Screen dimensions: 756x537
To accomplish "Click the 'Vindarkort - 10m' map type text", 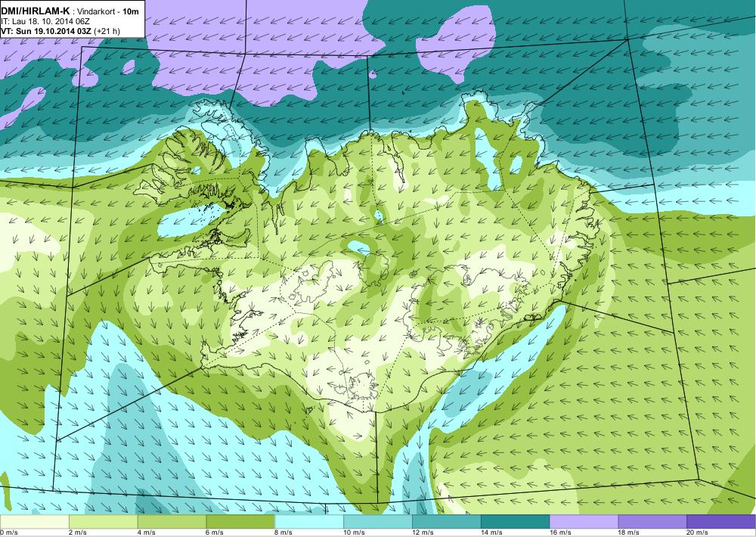I will 108,11.
